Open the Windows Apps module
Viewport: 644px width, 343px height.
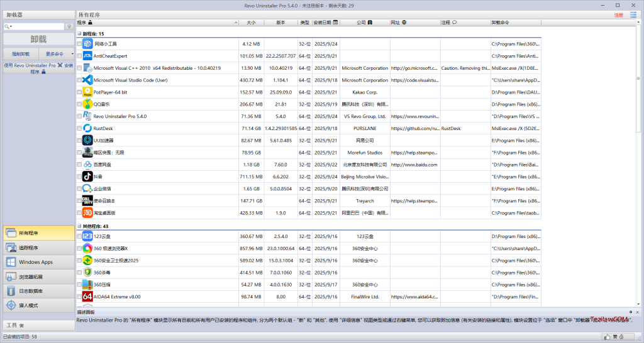(38, 262)
